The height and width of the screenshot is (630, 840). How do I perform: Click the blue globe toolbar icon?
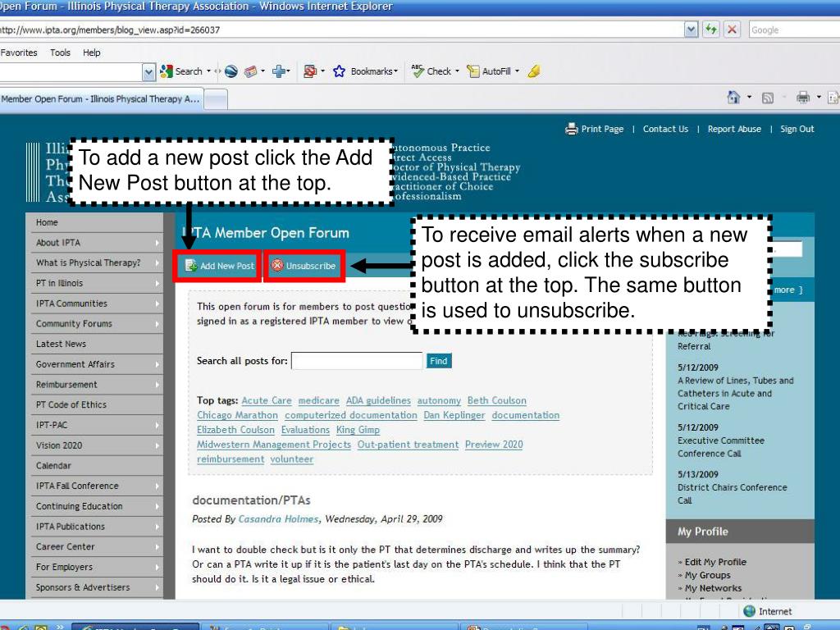(x=231, y=71)
